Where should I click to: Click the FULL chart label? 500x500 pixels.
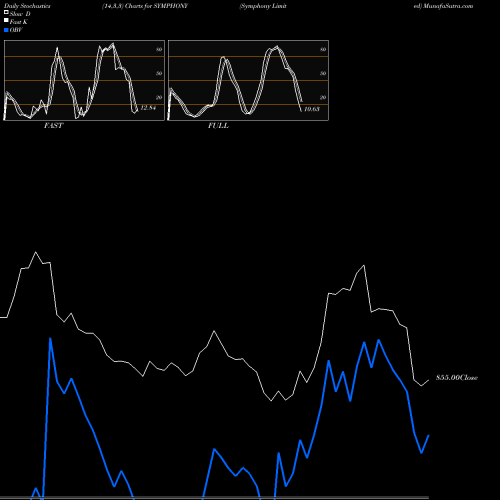pyautogui.click(x=218, y=126)
